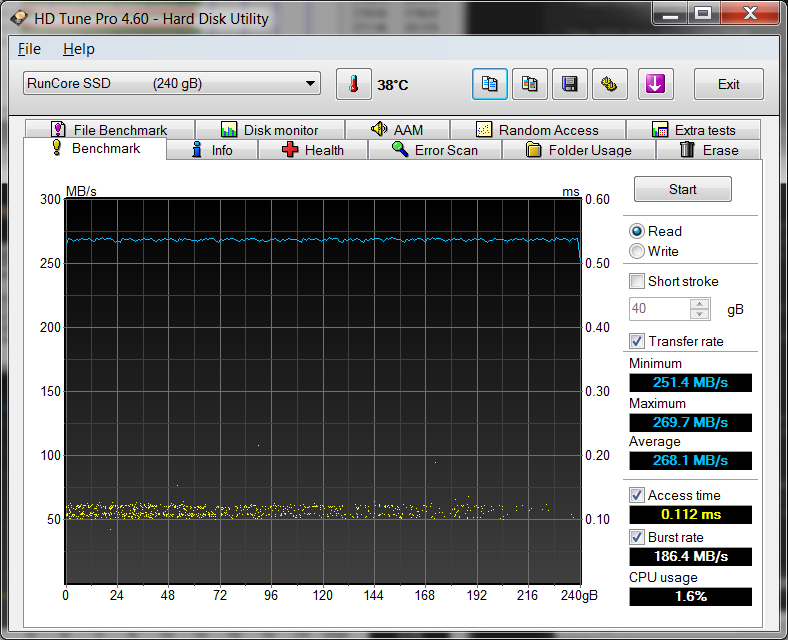Click the purple down-arrow tray icon
788x640 pixels.
click(x=655, y=85)
